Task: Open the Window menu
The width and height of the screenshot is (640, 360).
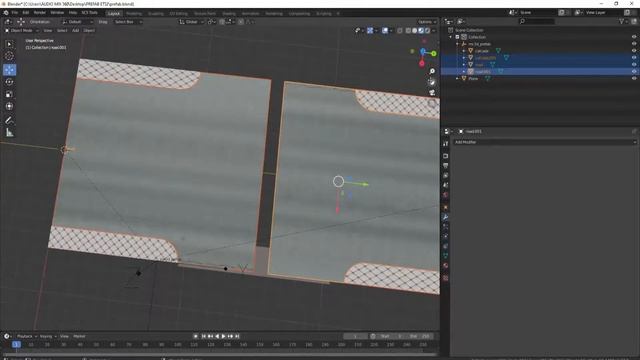Action: (x=57, y=13)
